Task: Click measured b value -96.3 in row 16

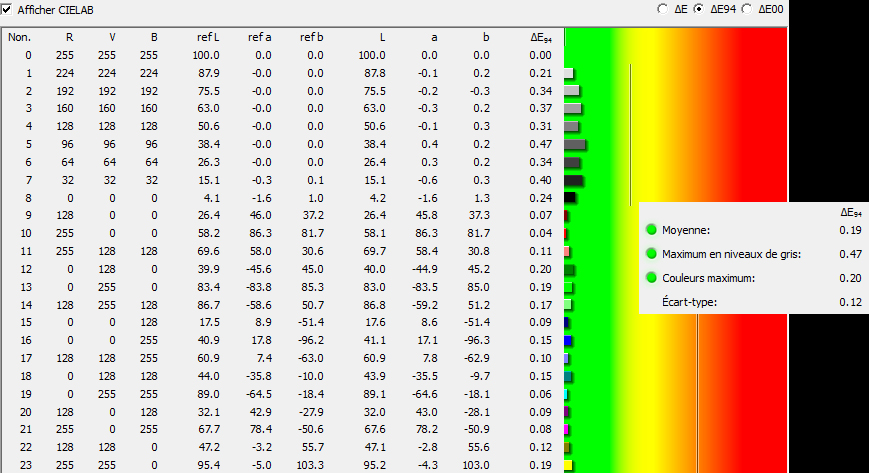Action: pos(477,340)
